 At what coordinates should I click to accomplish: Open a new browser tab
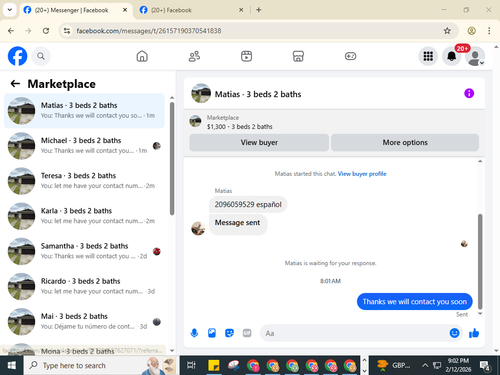coord(259,10)
